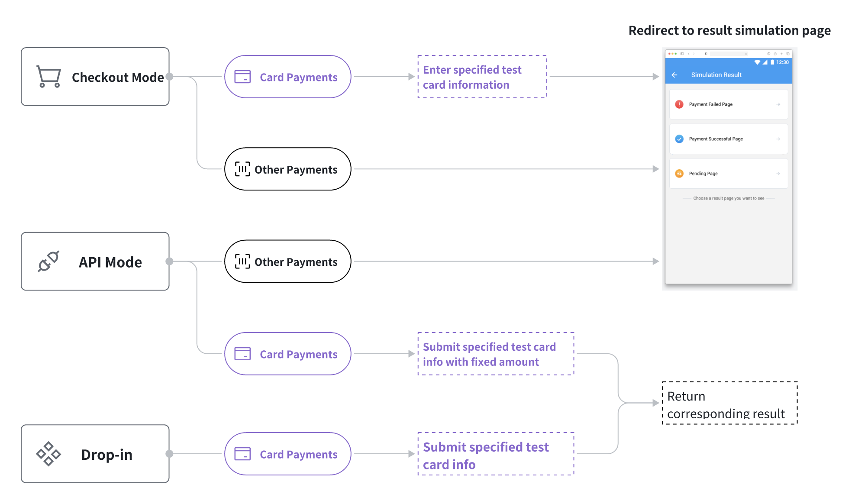The width and height of the screenshot is (852, 504).
Task: Click the plug icon in API Mode
Action: pyautogui.click(x=48, y=262)
